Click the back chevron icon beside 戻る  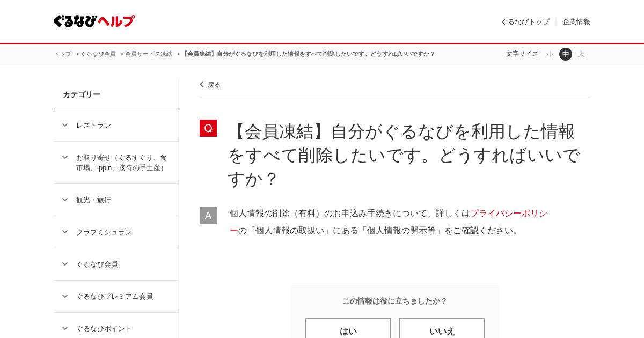coord(202,84)
